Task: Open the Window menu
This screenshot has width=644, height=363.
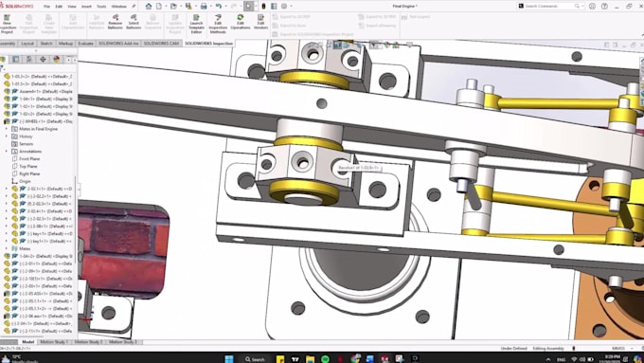Action: coord(119,7)
